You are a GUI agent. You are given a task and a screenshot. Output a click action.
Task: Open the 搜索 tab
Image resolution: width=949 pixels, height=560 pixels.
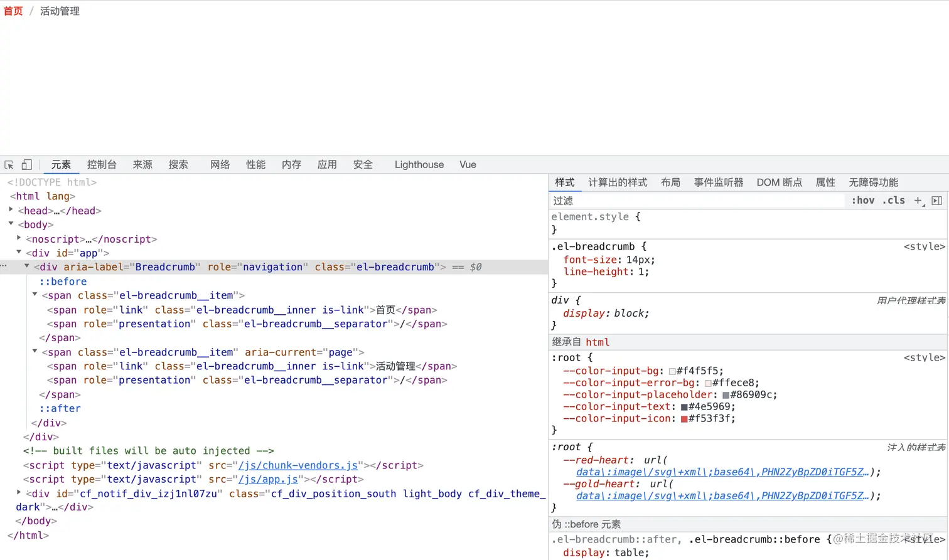[178, 165]
